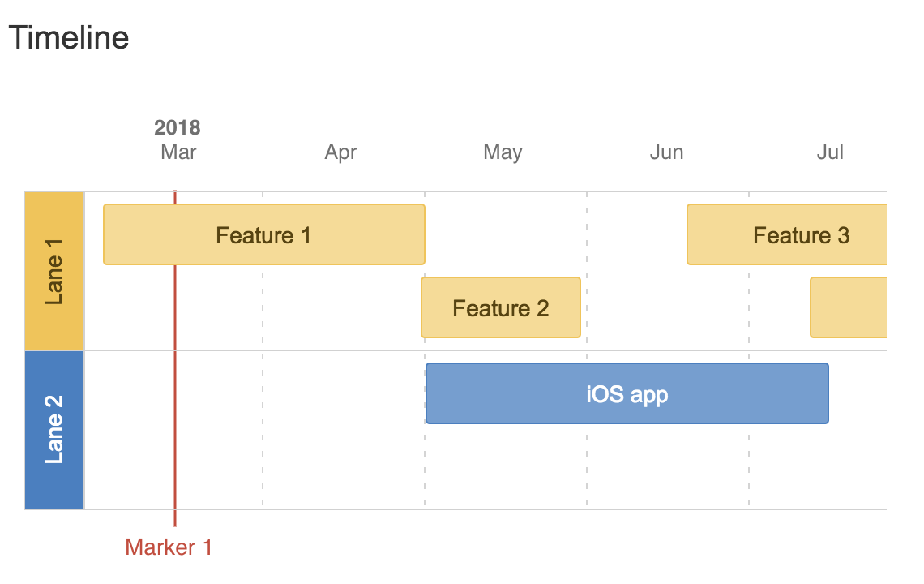Click the Feature 1 bar
The width and height of the screenshot is (924, 584).
263,234
